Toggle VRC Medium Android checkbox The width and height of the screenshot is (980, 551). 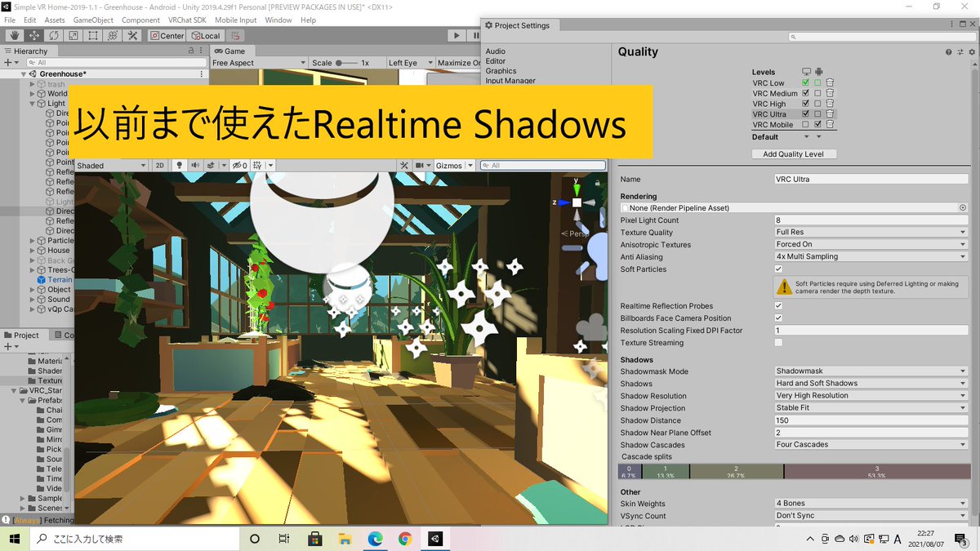(817, 93)
